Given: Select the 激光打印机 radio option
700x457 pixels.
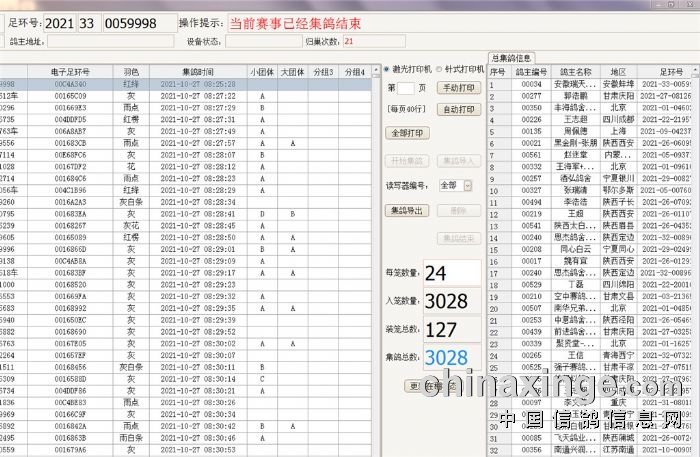Looking at the screenshot, I should pos(388,69).
